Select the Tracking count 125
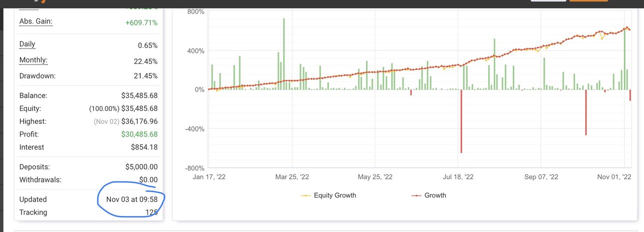 pyautogui.click(x=152, y=212)
